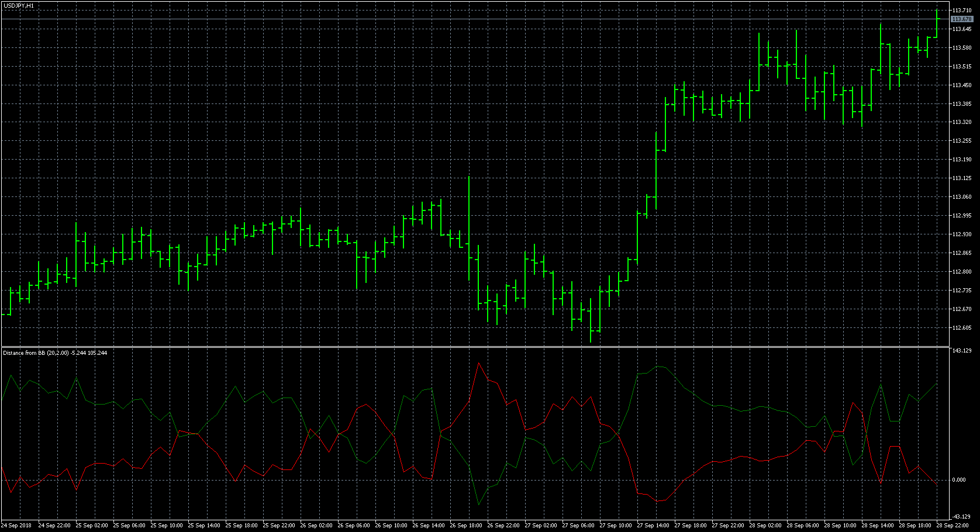Click the 143.129 indicator scale maximum
This screenshot has width=980, height=532.
(962, 351)
